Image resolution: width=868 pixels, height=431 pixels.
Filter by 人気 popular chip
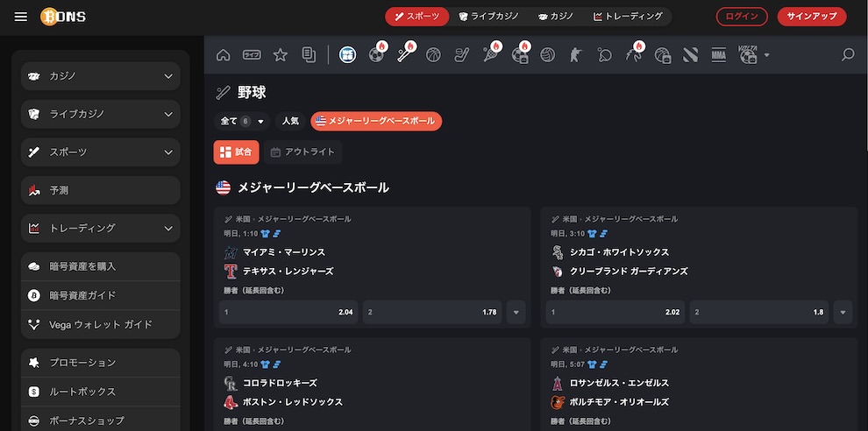click(x=290, y=121)
